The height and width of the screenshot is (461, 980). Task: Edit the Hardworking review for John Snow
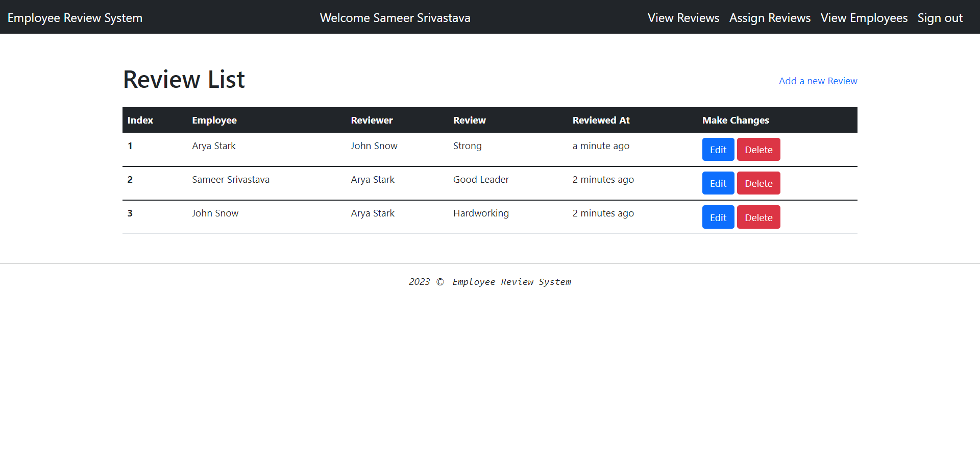pyautogui.click(x=718, y=216)
